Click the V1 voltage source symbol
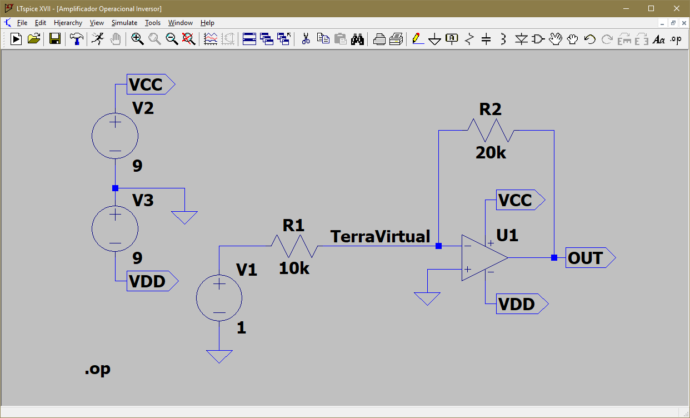 tap(218, 298)
